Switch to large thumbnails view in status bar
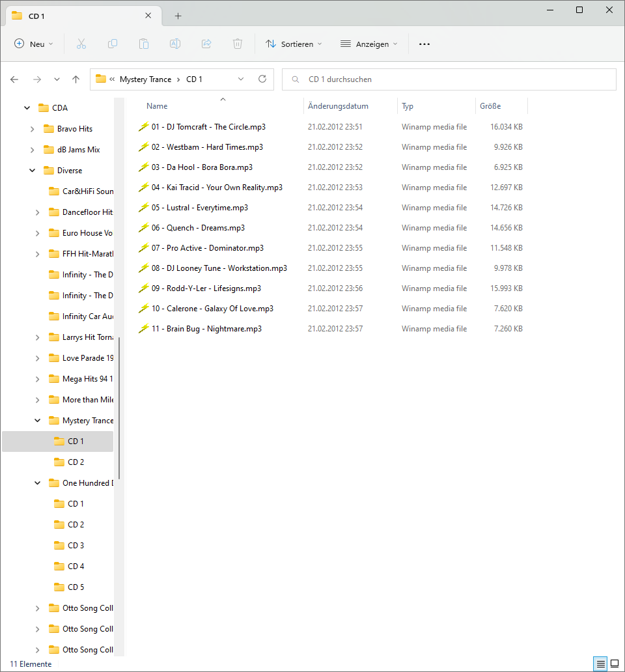 [615, 663]
